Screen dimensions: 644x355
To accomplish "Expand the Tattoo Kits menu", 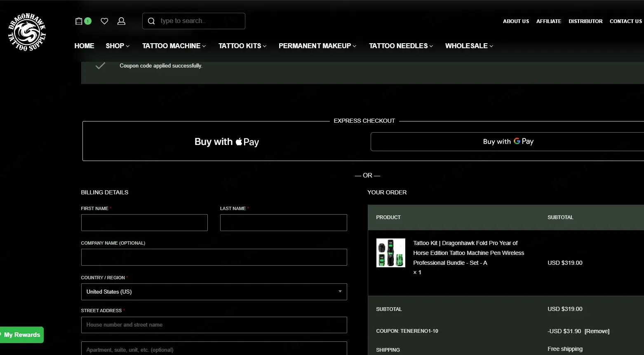I will click(x=242, y=46).
